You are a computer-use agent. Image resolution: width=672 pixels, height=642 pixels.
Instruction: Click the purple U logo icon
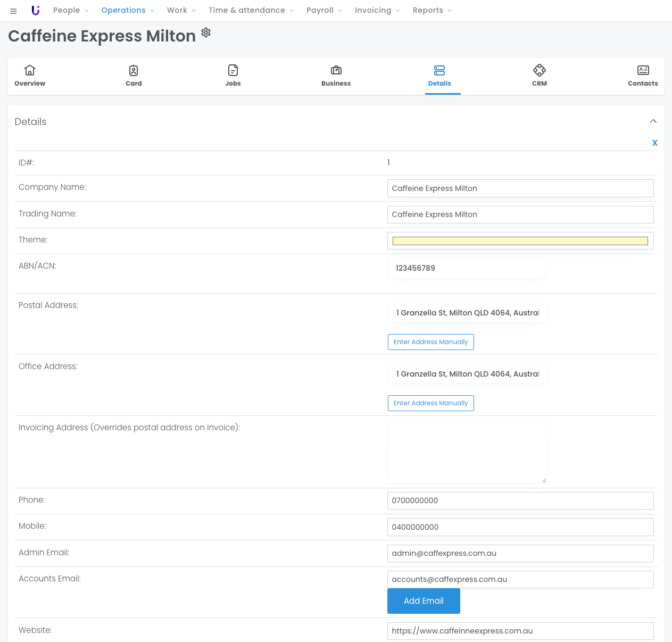[x=36, y=11]
